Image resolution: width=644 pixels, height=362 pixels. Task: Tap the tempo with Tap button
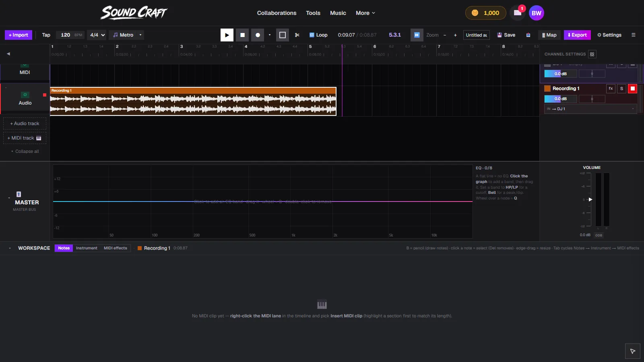click(x=46, y=35)
